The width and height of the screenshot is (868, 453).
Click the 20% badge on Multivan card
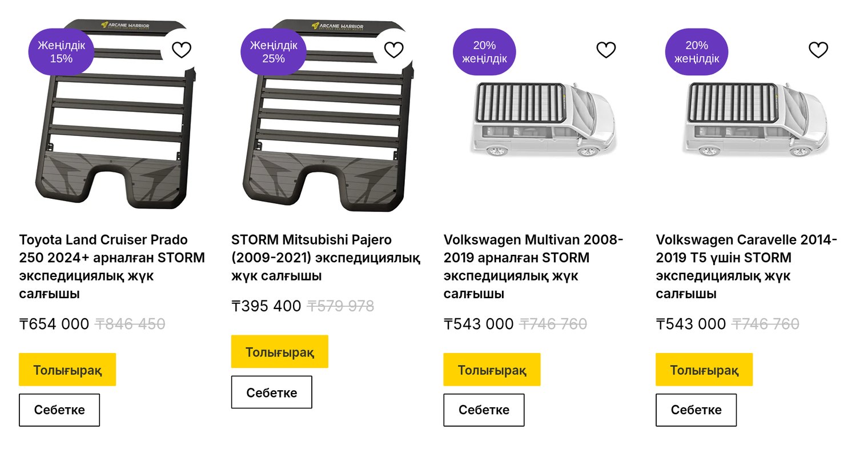(484, 52)
